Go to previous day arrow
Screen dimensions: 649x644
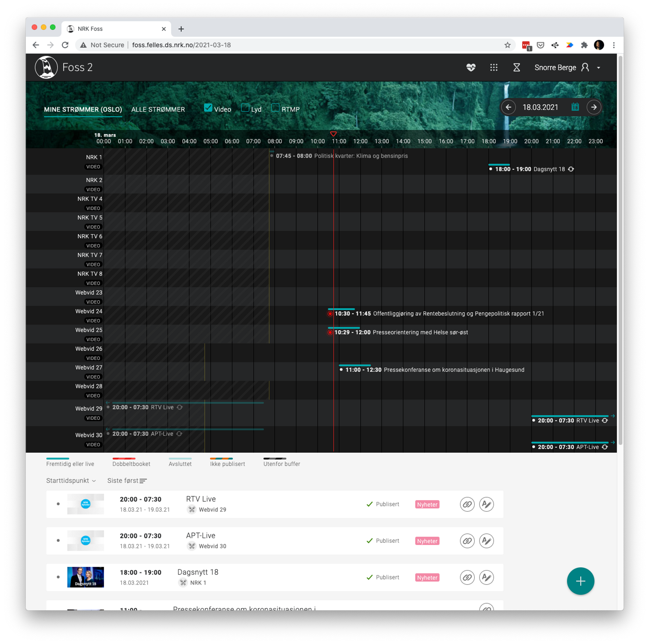coord(508,107)
